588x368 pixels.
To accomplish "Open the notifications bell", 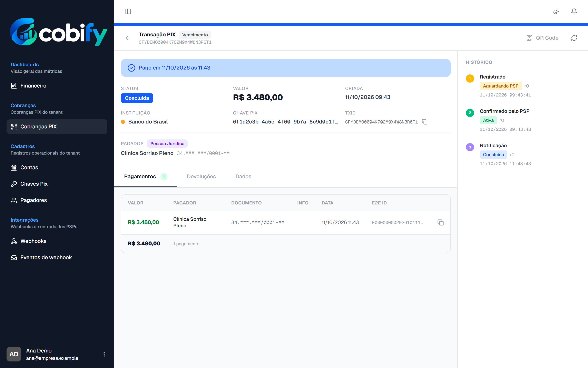I will tap(574, 11).
